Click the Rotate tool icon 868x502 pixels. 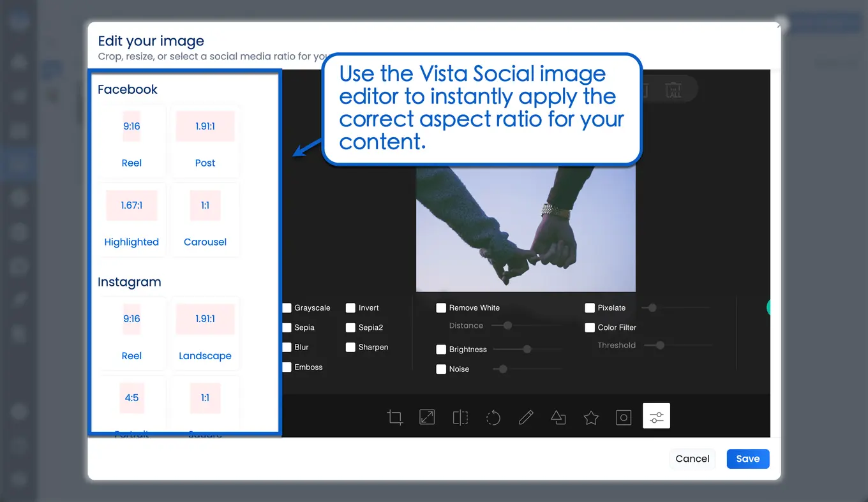[x=493, y=417]
